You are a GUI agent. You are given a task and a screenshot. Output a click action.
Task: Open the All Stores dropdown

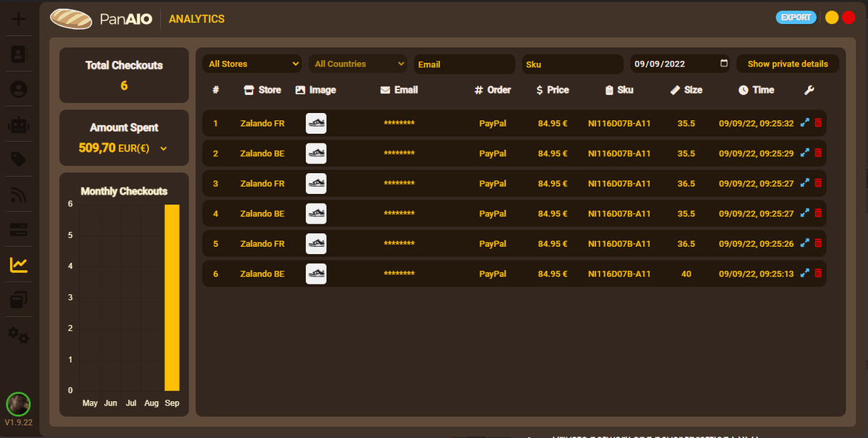[252, 64]
